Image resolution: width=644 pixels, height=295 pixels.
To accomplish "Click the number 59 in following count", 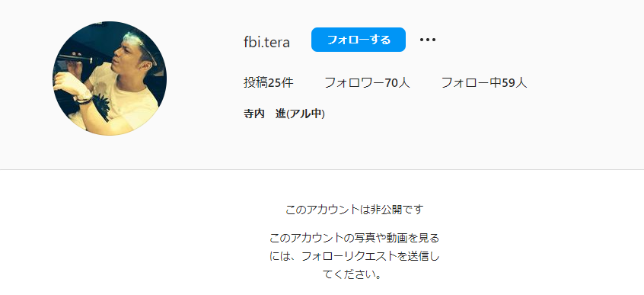I will pos(509,82).
